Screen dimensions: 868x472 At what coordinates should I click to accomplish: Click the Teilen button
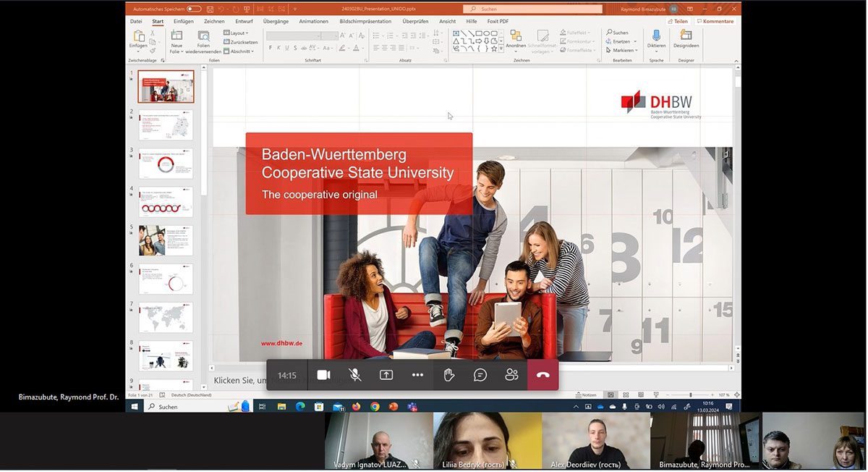[x=678, y=21]
